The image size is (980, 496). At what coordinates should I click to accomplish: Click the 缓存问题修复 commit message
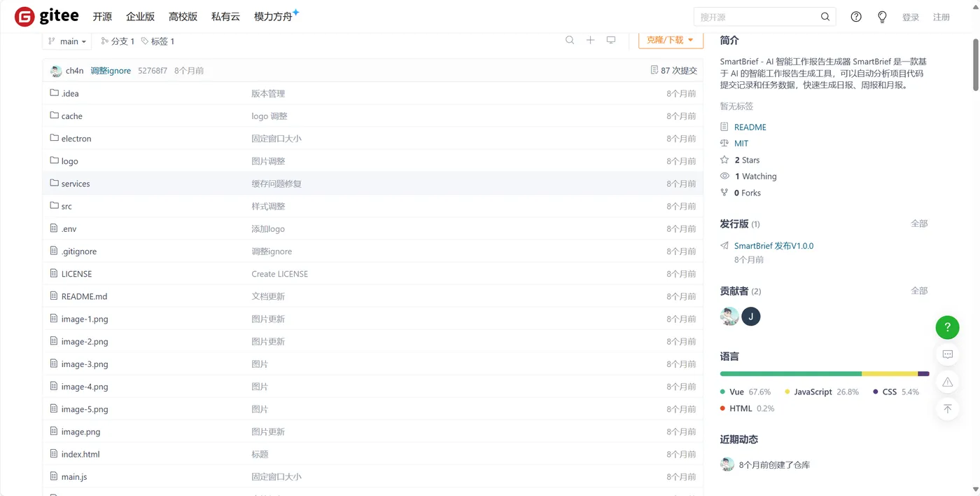click(x=276, y=184)
